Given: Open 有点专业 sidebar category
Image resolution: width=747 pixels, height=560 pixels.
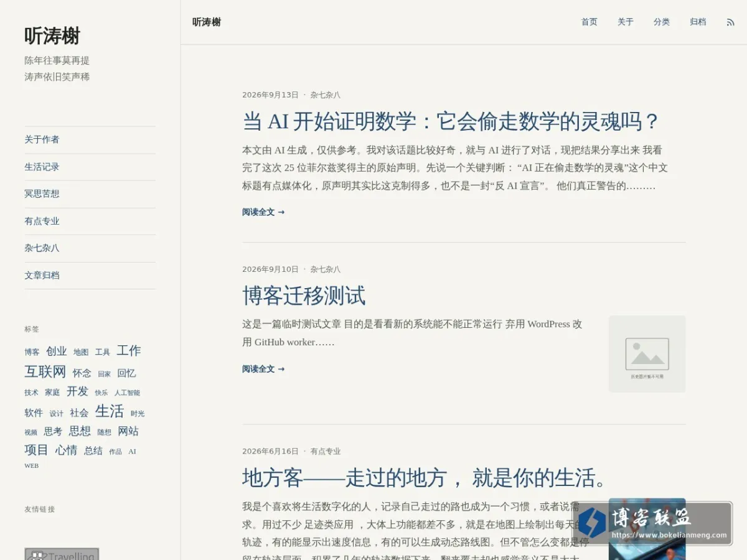Looking at the screenshot, I should (90, 221).
